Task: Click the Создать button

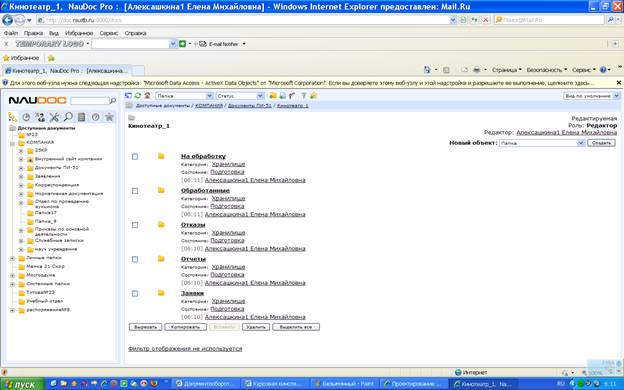Action: (x=601, y=143)
